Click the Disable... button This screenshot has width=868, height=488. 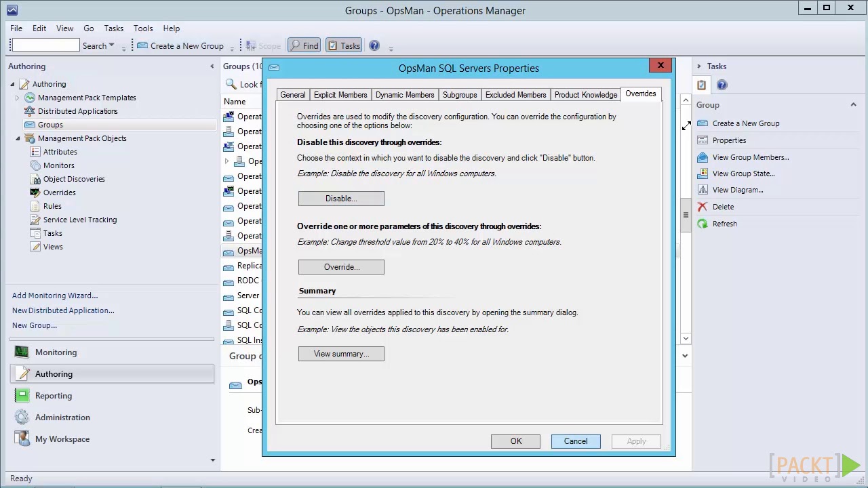click(341, 199)
